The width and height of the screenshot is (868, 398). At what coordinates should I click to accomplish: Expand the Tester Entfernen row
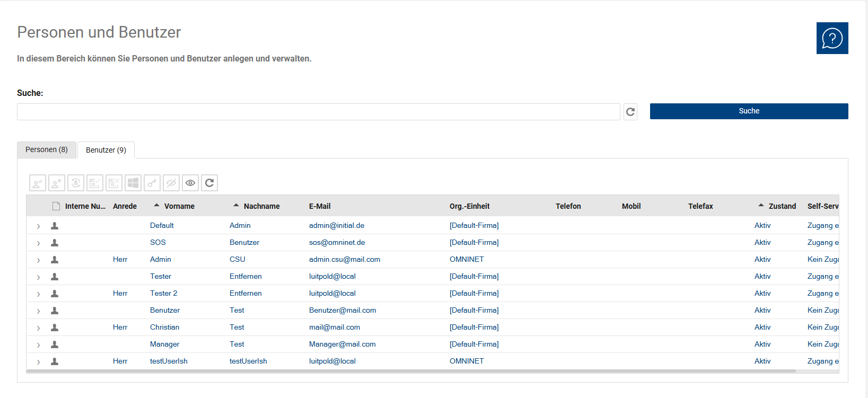point(38,277)
